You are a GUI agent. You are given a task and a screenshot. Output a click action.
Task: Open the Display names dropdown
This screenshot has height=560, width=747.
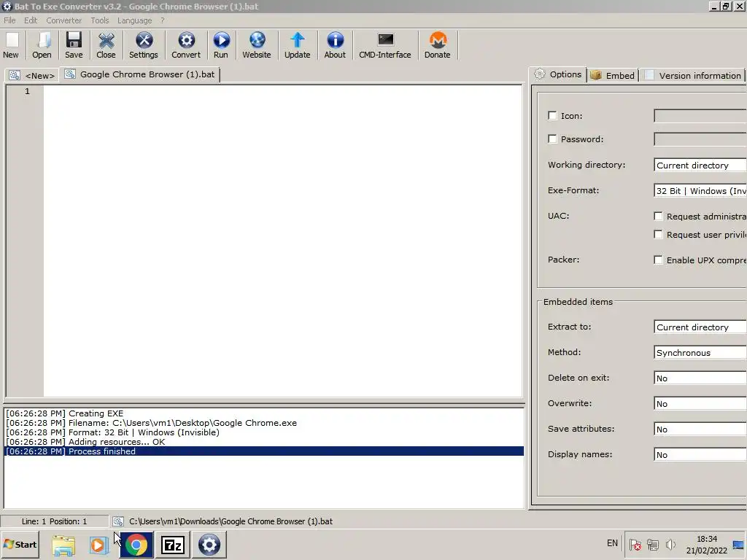700,455
